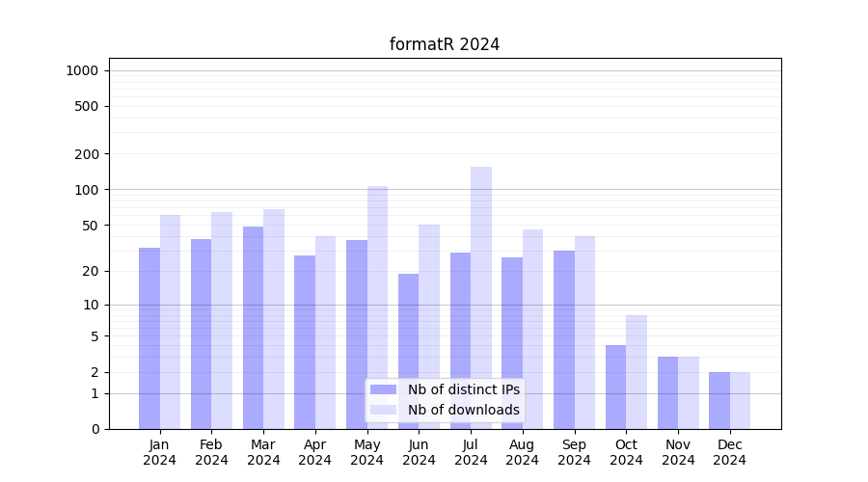Click the 'Nb of distinct IPs' legend swatch
Viewport: 868px width, 482px height.
point(383,389)
